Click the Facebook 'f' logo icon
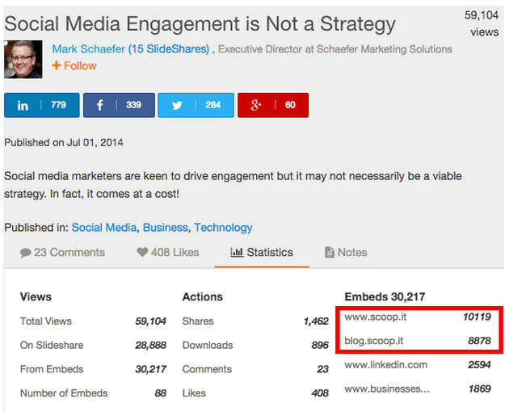 99,105
